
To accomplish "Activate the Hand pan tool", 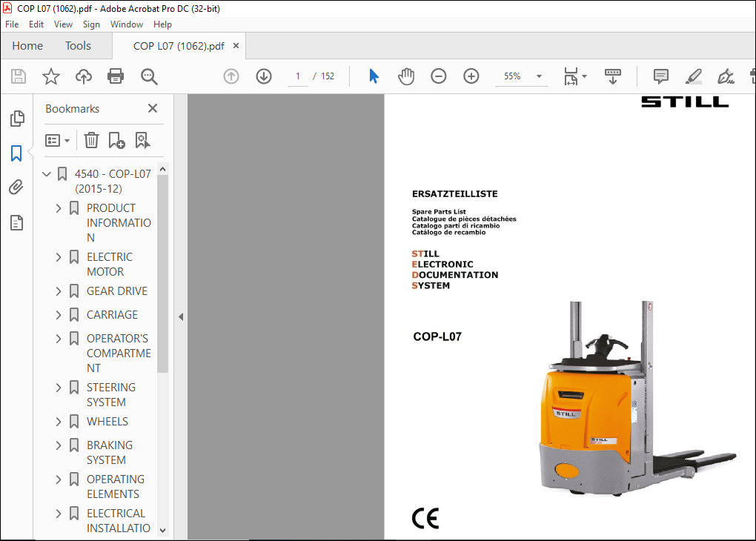I will (x=406, y=76).
